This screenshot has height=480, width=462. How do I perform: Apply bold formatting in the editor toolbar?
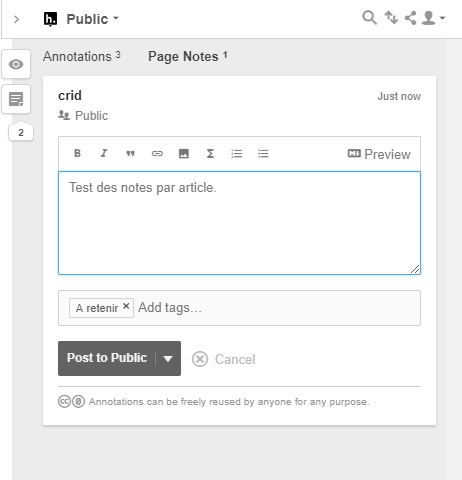click(x=77, y=153)
